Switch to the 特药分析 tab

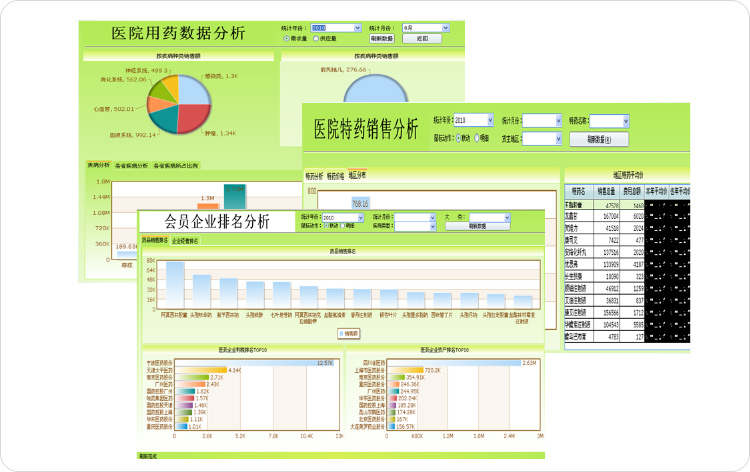point(314,174)
